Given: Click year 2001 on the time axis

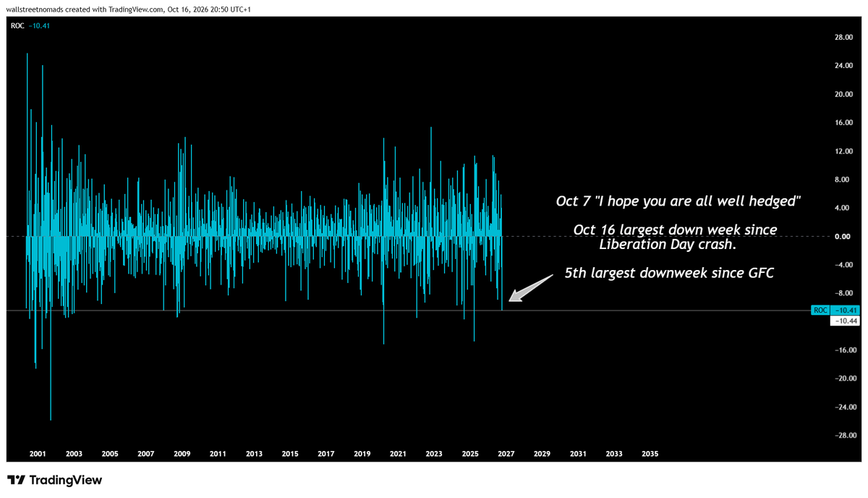Looking at the screenshot, I should (38, 454).
